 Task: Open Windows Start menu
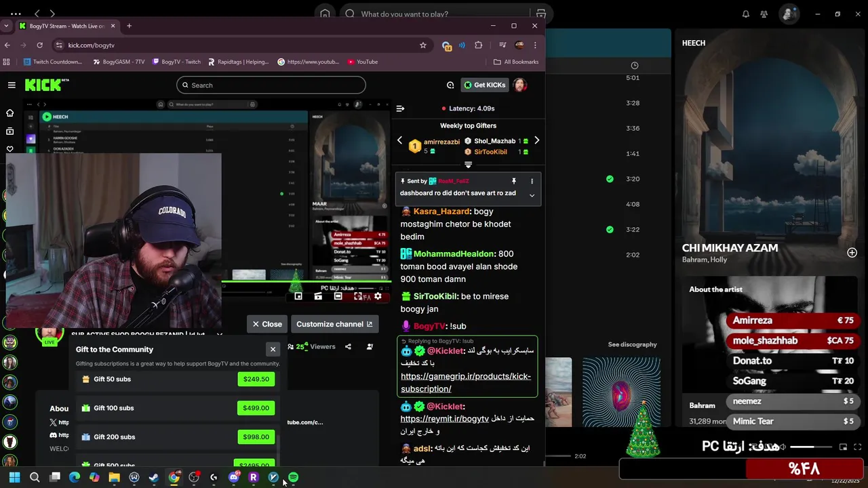tap(14, 477)
